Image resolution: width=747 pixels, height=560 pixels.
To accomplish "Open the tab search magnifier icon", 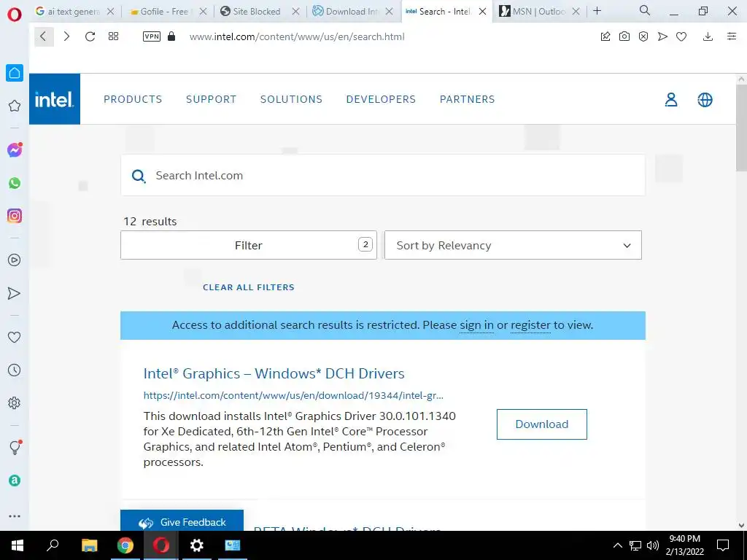I will 645,10.
